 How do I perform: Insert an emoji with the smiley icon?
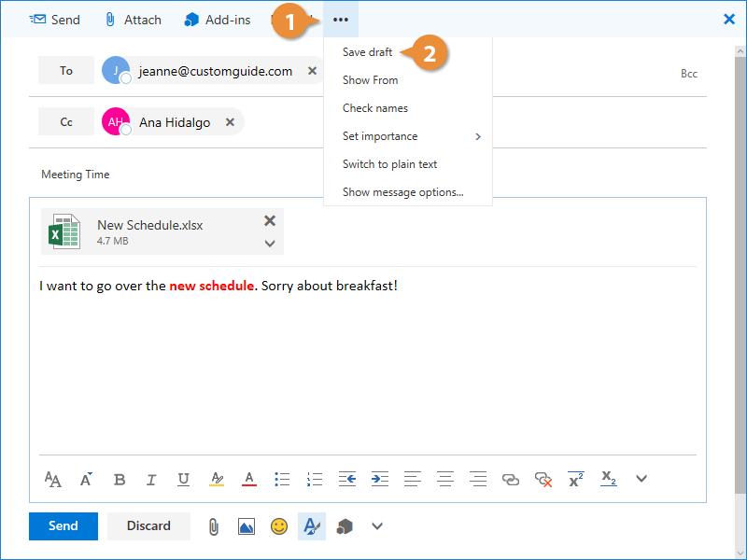point(279,526)
